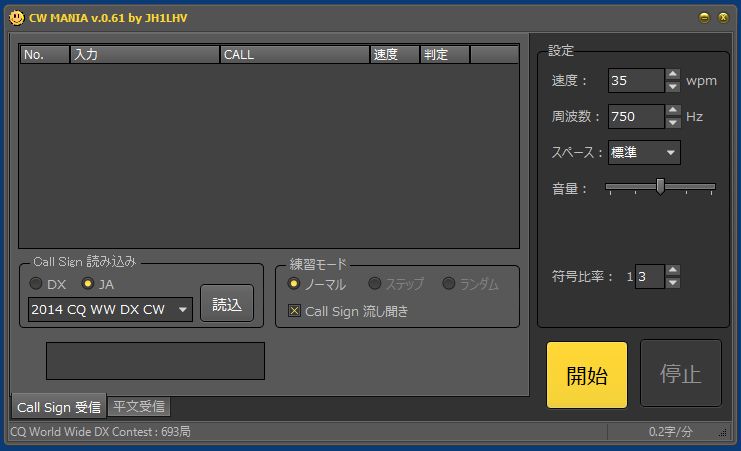Click the 符号比率 field showing 3

pos(650,277)
